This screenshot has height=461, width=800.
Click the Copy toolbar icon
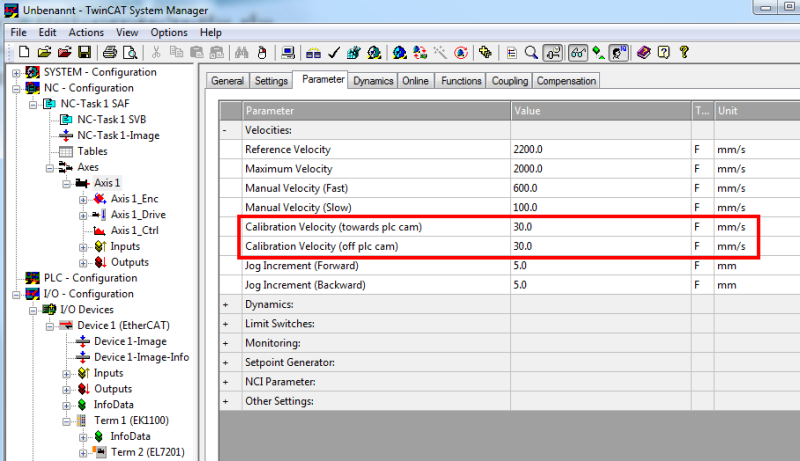(177, 52)
